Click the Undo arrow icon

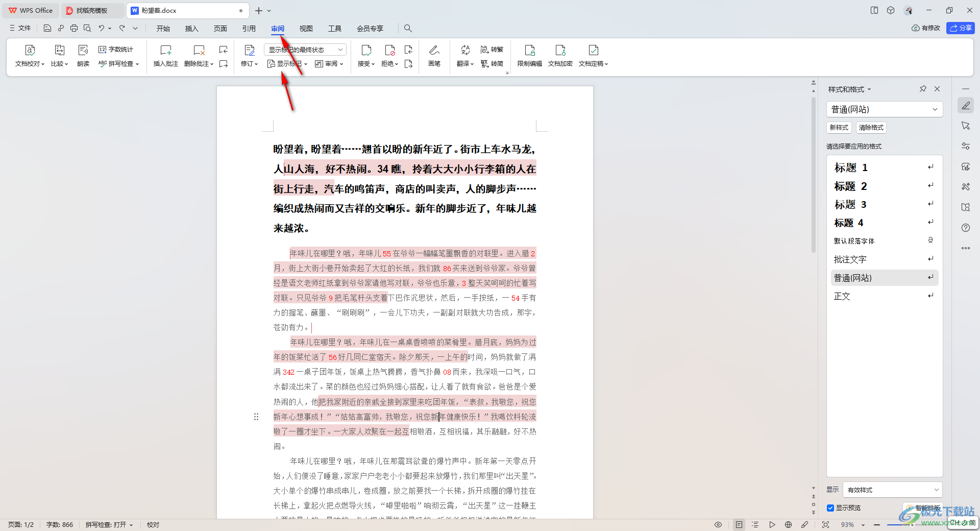click(102, 28)
